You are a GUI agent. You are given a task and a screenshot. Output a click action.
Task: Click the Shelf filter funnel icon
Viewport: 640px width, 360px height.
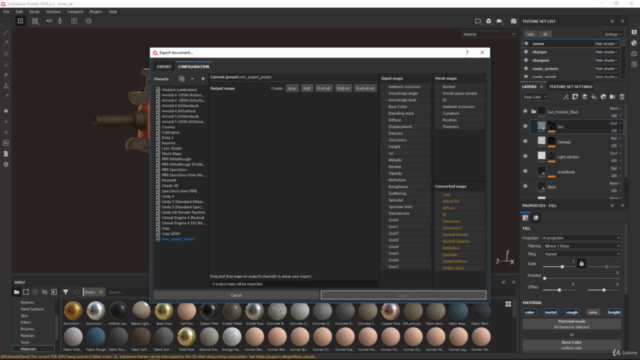pos(66,292)
